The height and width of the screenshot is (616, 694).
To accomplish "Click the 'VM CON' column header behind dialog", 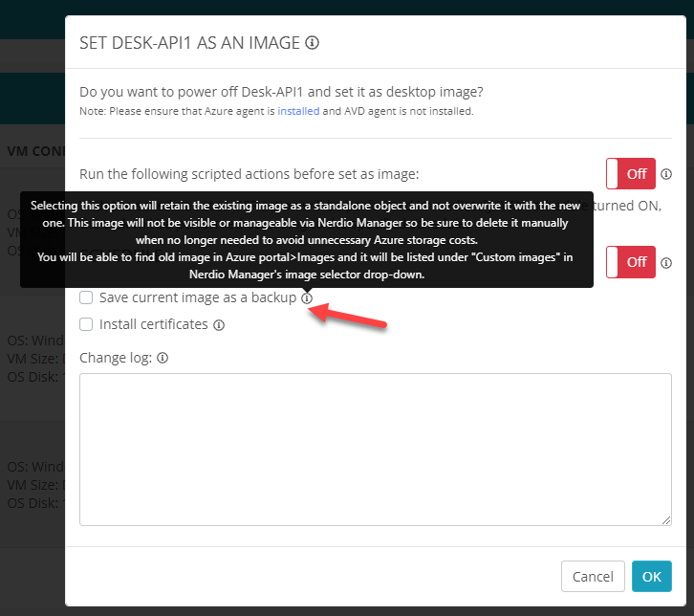I will point(34,151).
